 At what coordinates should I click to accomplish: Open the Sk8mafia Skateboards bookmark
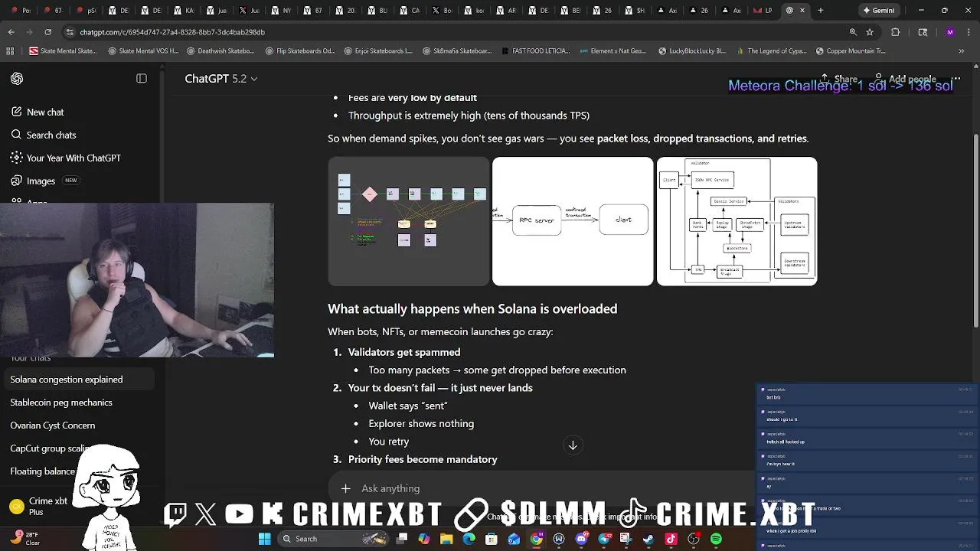tap(458, 51)
